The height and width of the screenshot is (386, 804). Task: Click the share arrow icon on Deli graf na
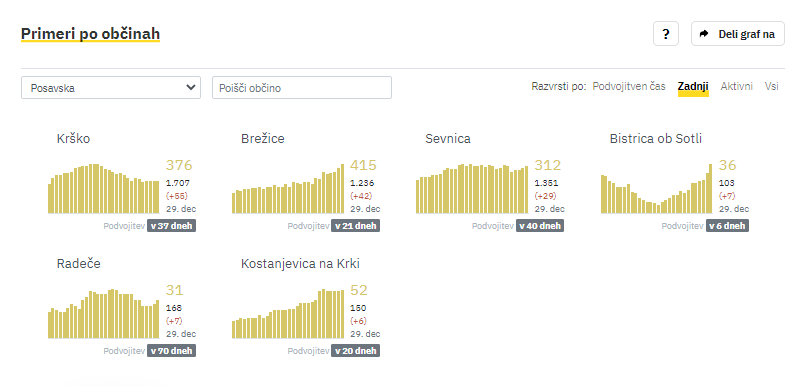coord(704,34)
